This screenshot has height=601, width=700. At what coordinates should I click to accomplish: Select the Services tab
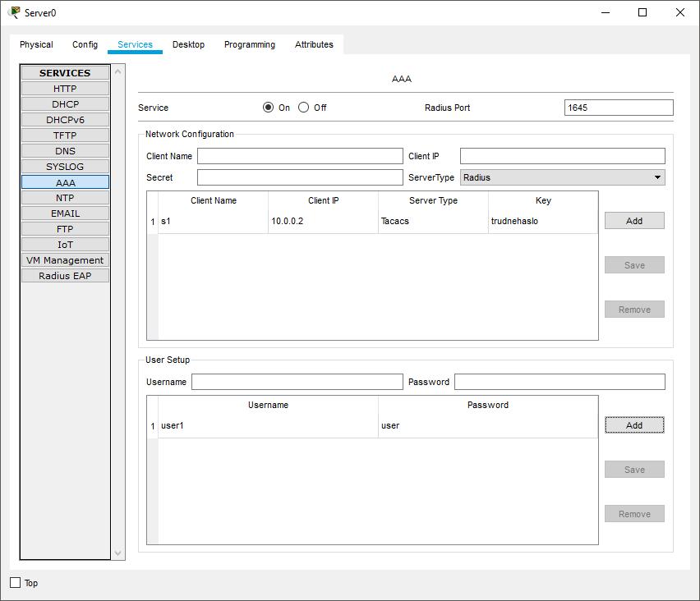[x=135, y=44]
